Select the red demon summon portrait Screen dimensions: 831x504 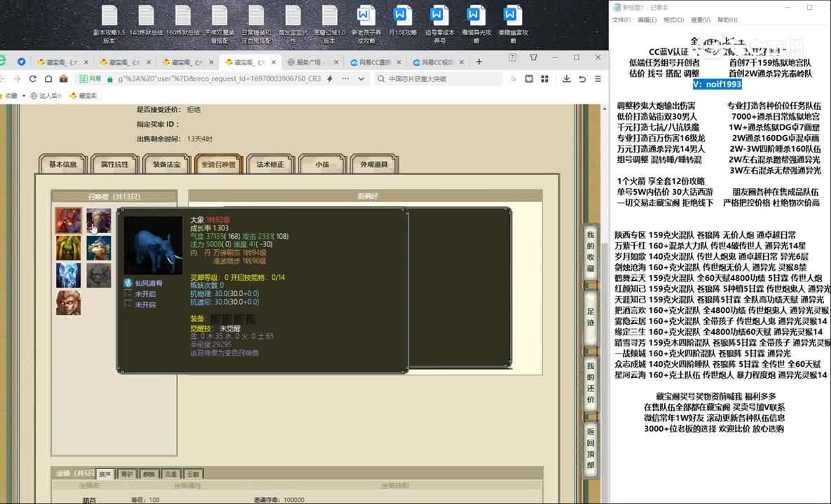pyautogui.click(x=69, y=220)
